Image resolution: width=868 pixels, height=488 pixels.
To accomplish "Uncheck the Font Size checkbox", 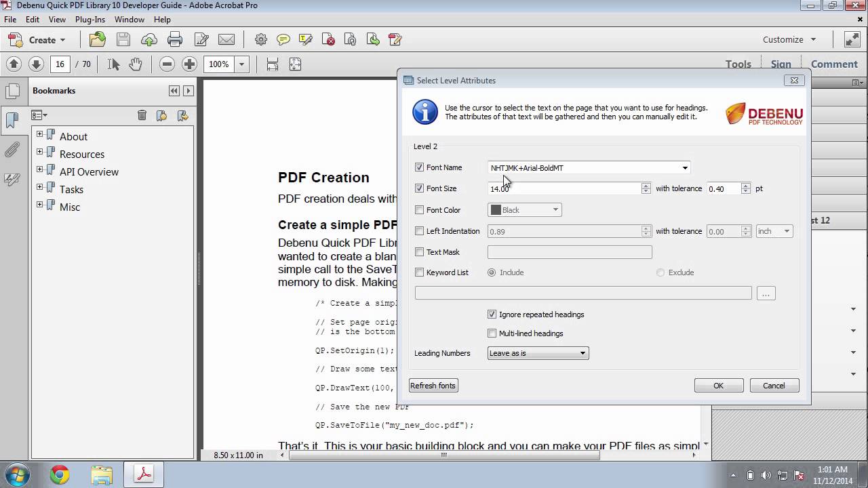I will click(419, 188).
